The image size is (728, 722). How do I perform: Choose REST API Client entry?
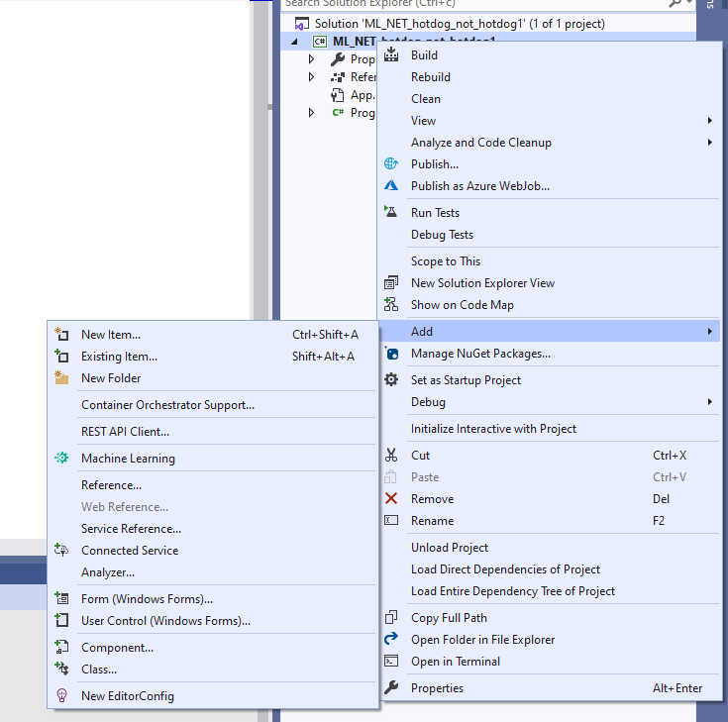[126, 432]
